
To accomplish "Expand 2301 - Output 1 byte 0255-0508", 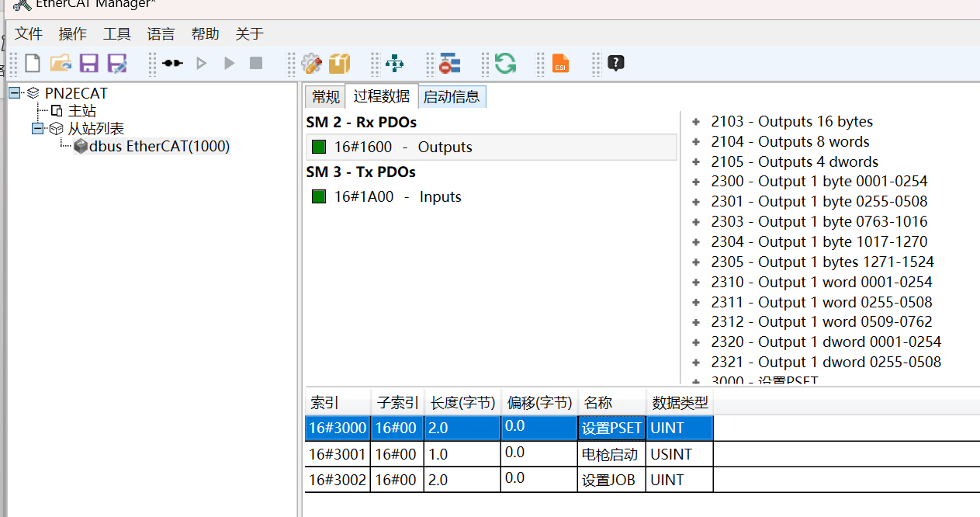I will point(696,202).
